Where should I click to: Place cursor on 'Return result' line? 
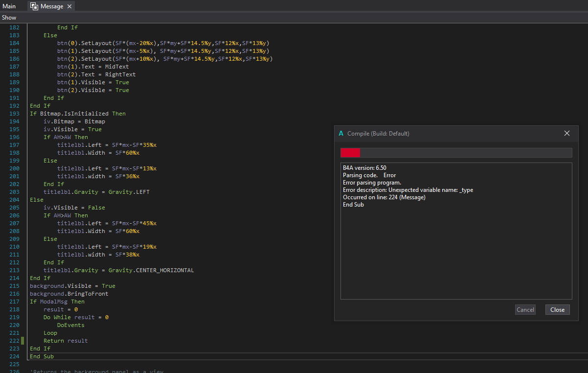[66, 341]
